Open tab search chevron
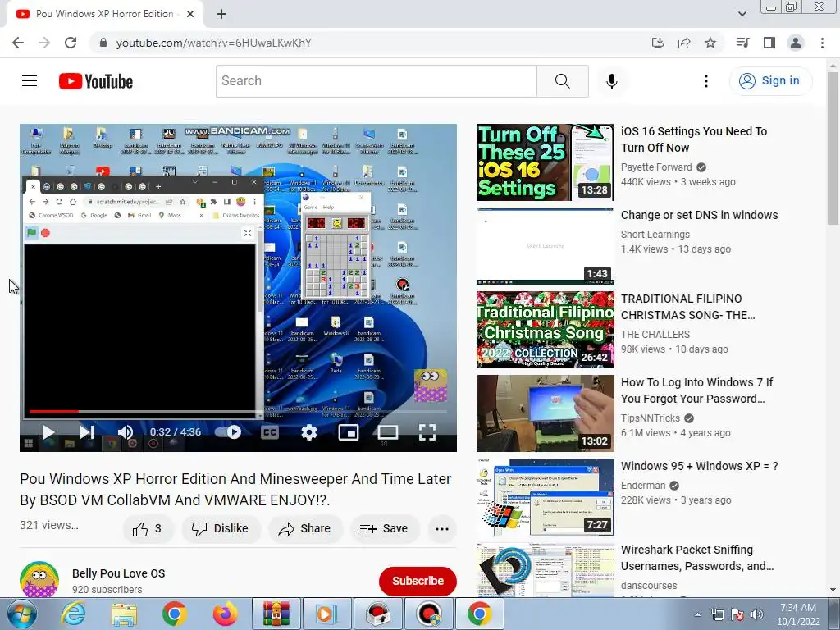The width and height of the screenshot is (840, 630). (x=742, y=14)
